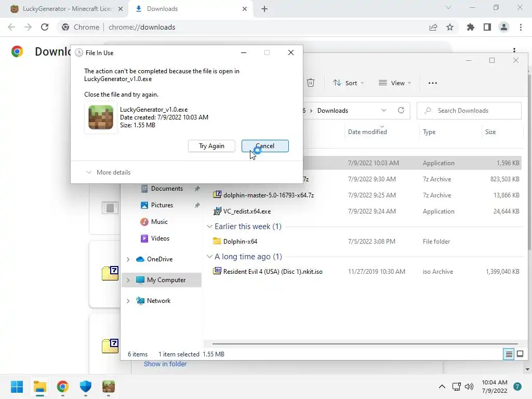This screenshot has width=532, height=399.
Task: Select the Resident Evil 4 nkit.iso file
Action: point(273,272)
